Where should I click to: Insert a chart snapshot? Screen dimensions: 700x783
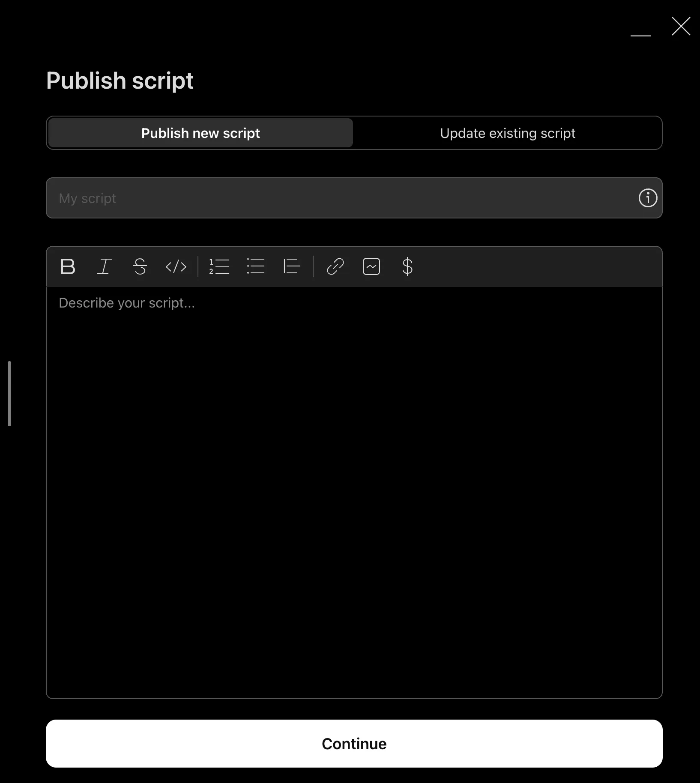371,266
